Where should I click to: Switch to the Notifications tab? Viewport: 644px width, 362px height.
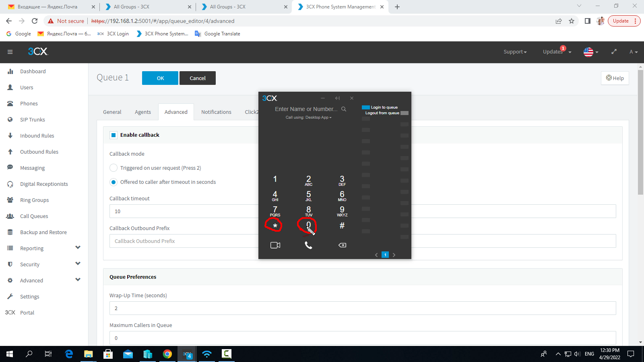click(x=216, y=112)
